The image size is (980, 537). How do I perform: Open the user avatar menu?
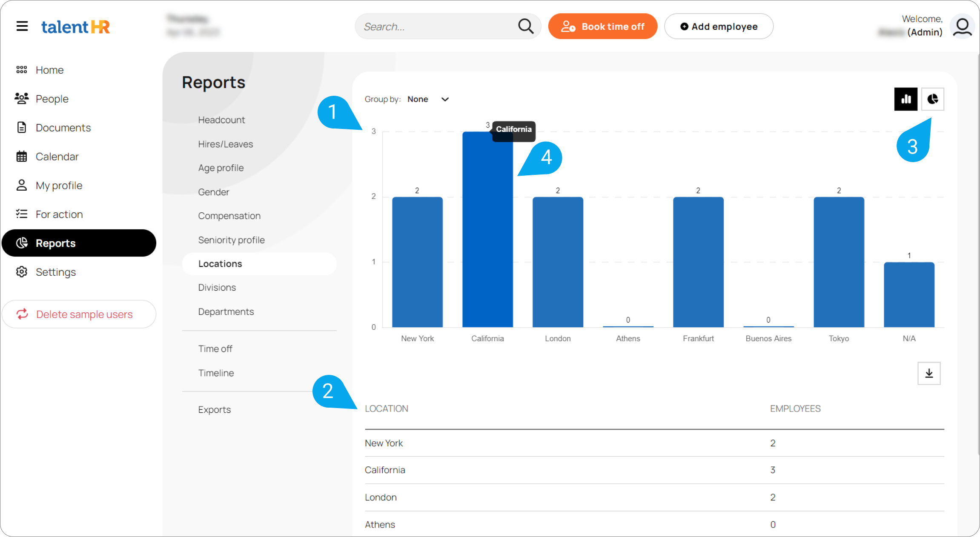tap(962, 26)
